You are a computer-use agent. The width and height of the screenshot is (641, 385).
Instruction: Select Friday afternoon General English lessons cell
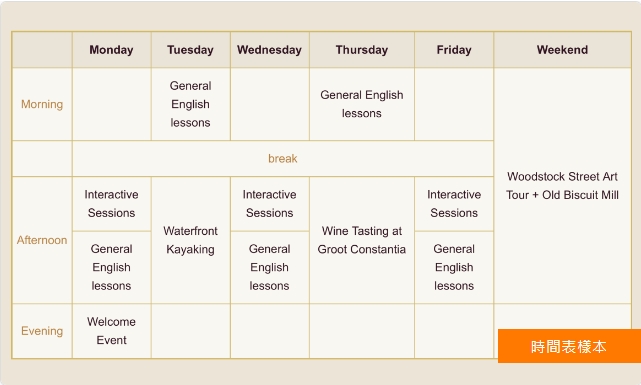point(454,267)
